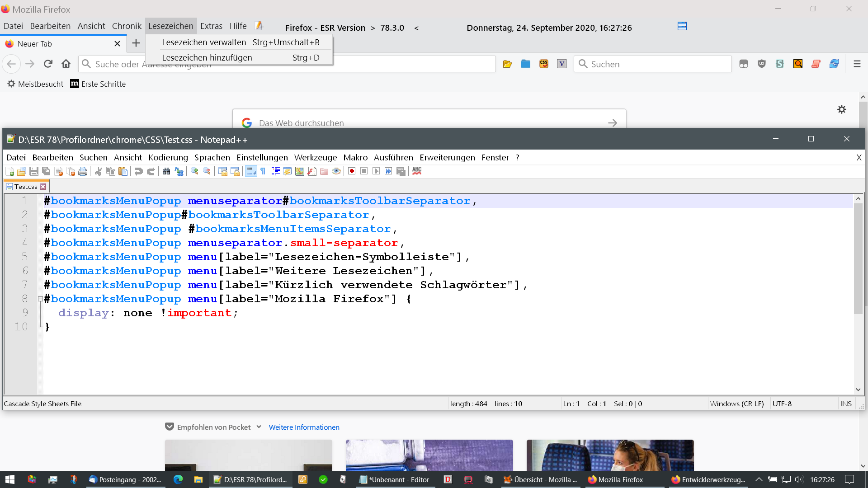868x488 pixels.
Task: Click the Print icon in Notepad++ toolbar
Action: [83, 171]
